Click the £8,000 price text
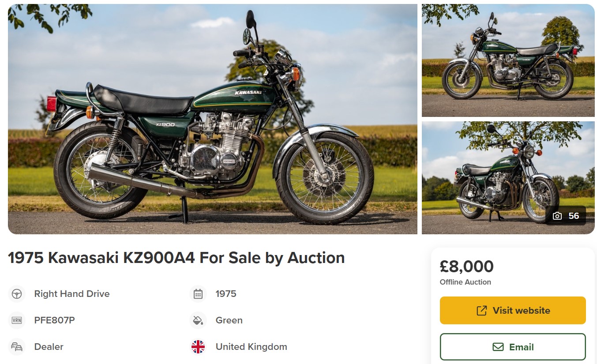597x364 pixels. [466, 266]
